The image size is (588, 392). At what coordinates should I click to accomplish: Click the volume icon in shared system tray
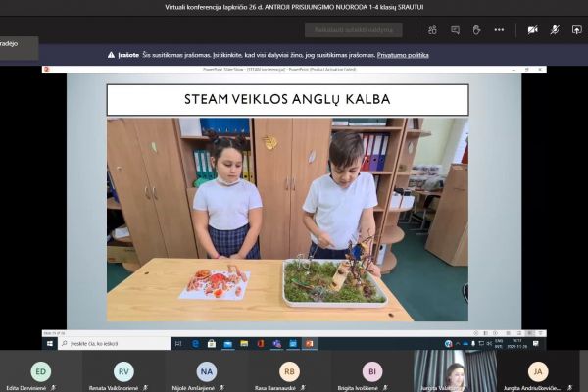pos(489,344)
